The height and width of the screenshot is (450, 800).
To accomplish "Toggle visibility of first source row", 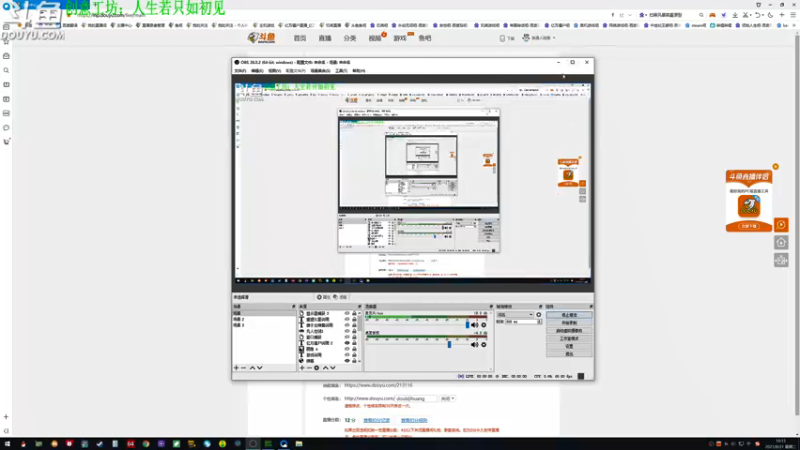I will point(347,313).
